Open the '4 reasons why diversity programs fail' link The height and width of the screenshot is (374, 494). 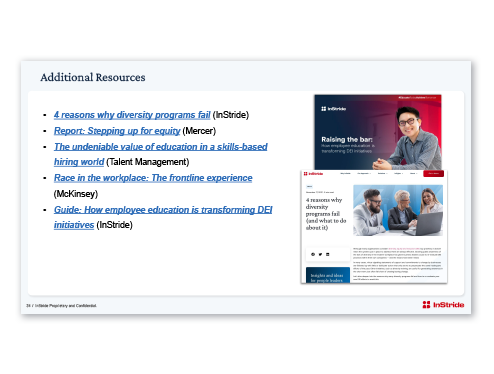pyautogui.click(x=132, y=115)
